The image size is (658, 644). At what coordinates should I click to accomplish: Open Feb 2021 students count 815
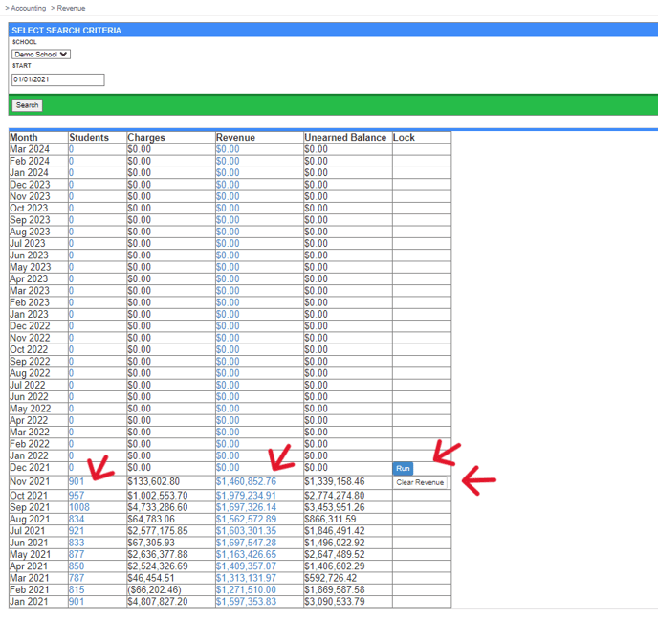(x=77, y=589)
